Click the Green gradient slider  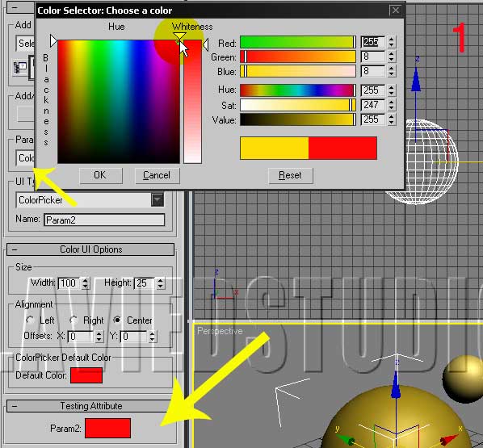coord(298,57)
